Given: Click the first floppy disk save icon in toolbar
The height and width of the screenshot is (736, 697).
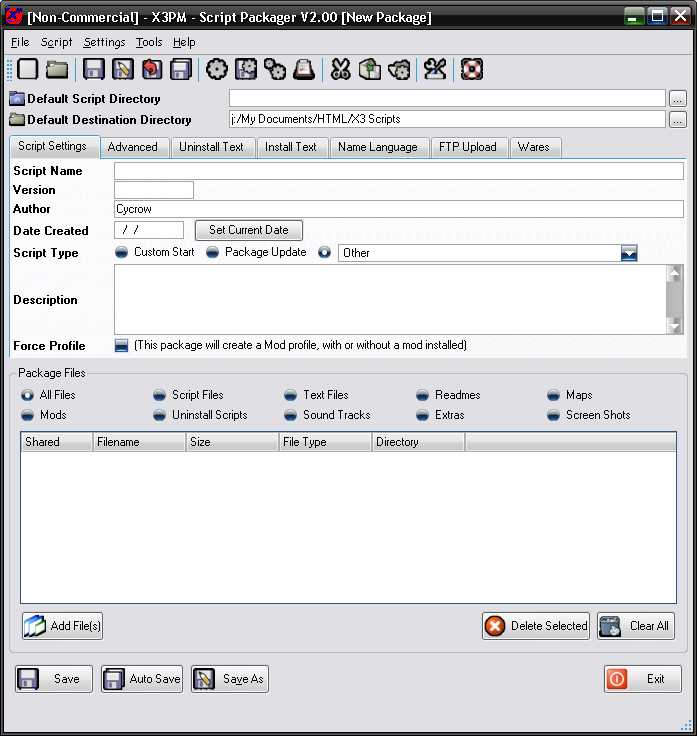Looking at the screenshot, I should pyautogui.click(x=94, y=69).
